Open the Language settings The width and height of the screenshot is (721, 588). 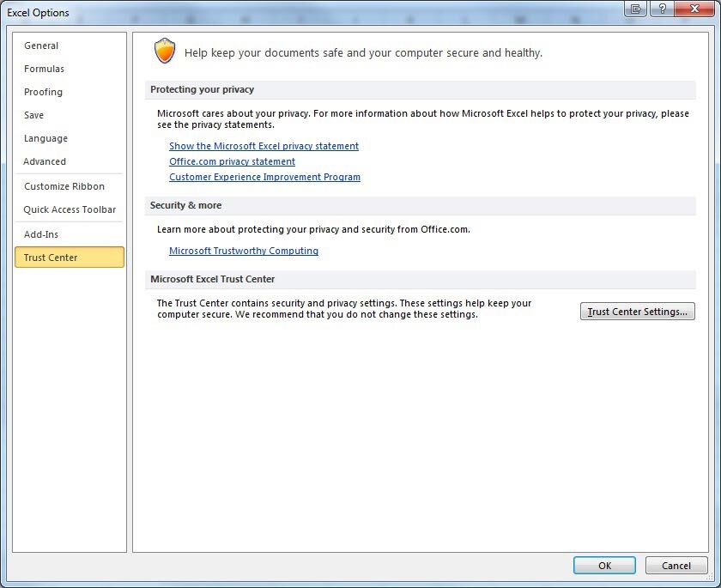point(45,138)
